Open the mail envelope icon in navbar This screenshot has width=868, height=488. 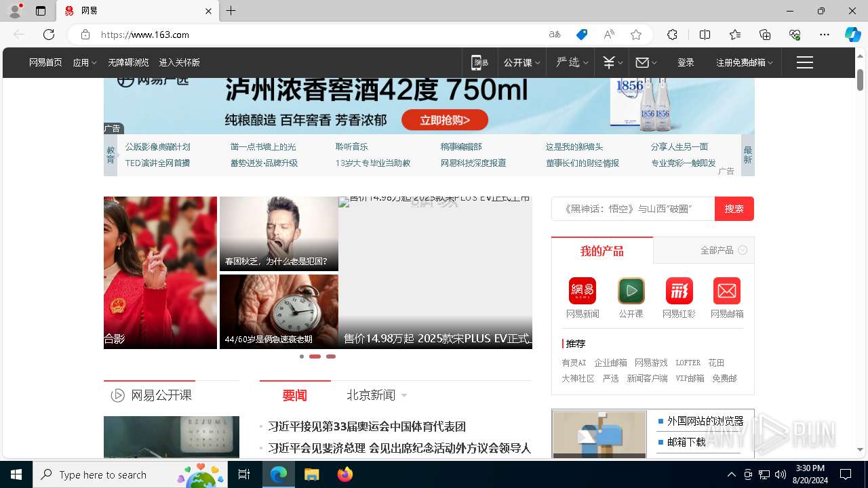click(x=642, y=62)
